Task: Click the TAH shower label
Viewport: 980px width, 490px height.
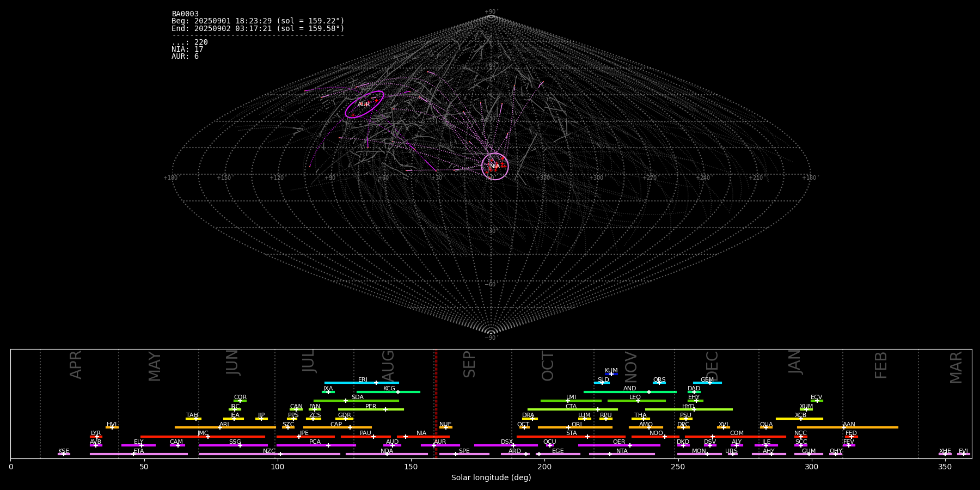Action: [192, 415]
